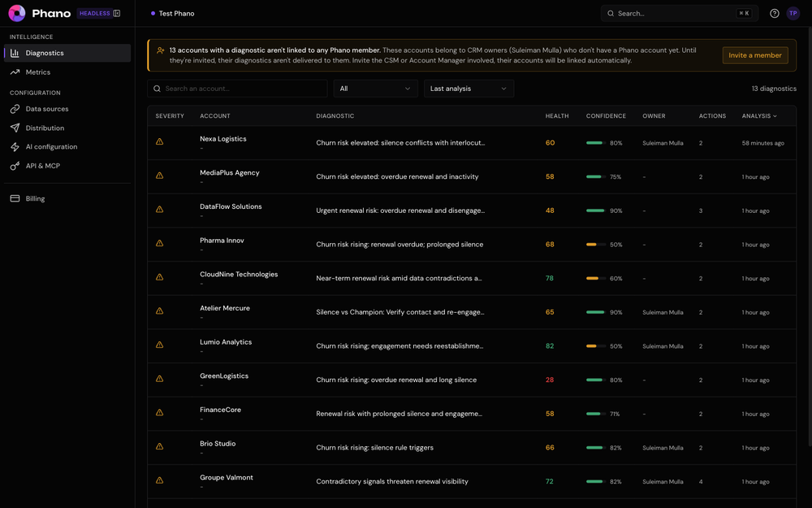The height and width of the screenshot is (508, 812).
Task: Click 'Contradictory signals threaten renewal visibility' diagnostic
Action: point(392,481)
